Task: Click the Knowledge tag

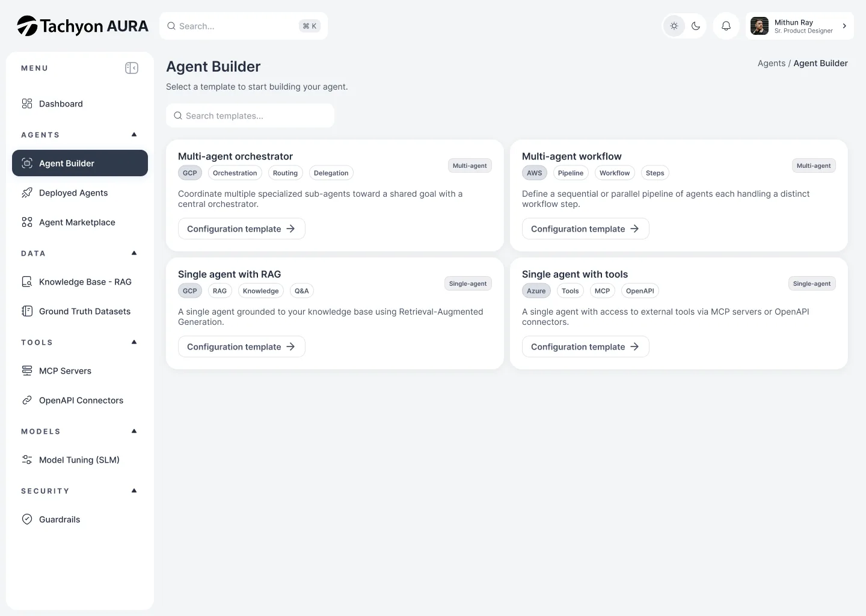Action: click(x=261, y=291)
